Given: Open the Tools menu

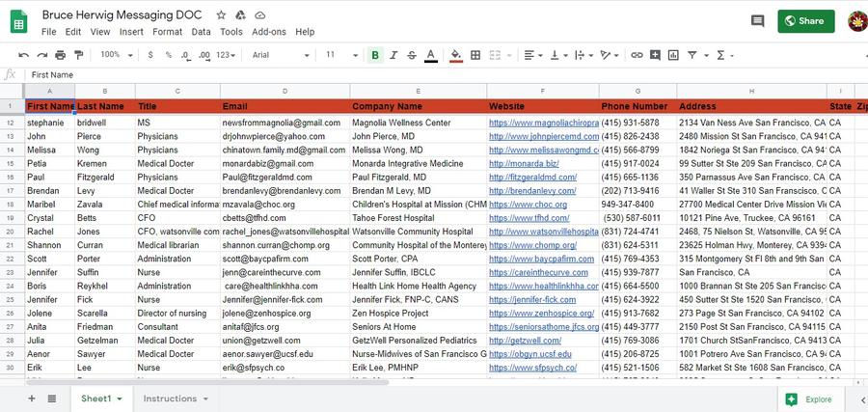Looking at the screenshot, I should pos(231,32).
